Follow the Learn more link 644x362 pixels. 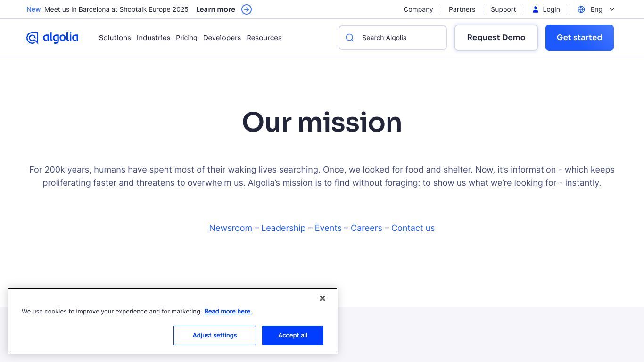215,9
